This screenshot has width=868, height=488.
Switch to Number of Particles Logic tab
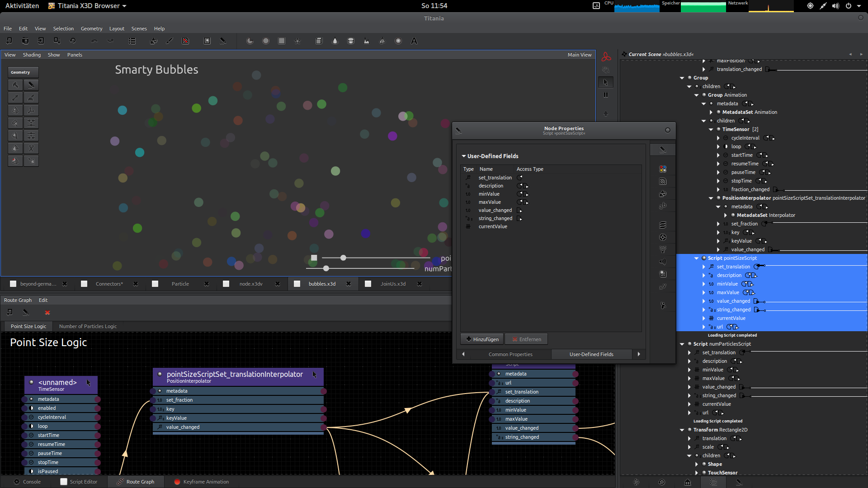[x=88, y=326]
